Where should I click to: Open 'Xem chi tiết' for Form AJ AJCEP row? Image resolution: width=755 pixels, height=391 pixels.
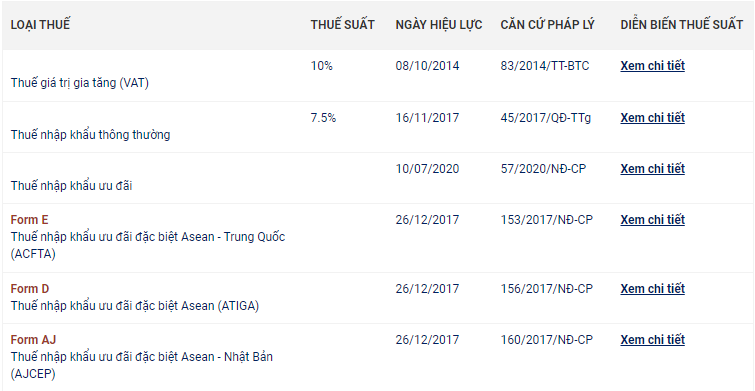click(652, 340)
